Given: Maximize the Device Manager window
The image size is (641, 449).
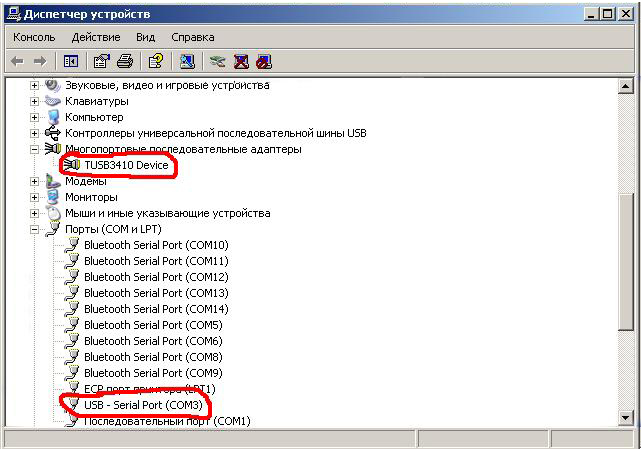Looking at the screenshot, I should pyautogui.click(x=608, y=14).
